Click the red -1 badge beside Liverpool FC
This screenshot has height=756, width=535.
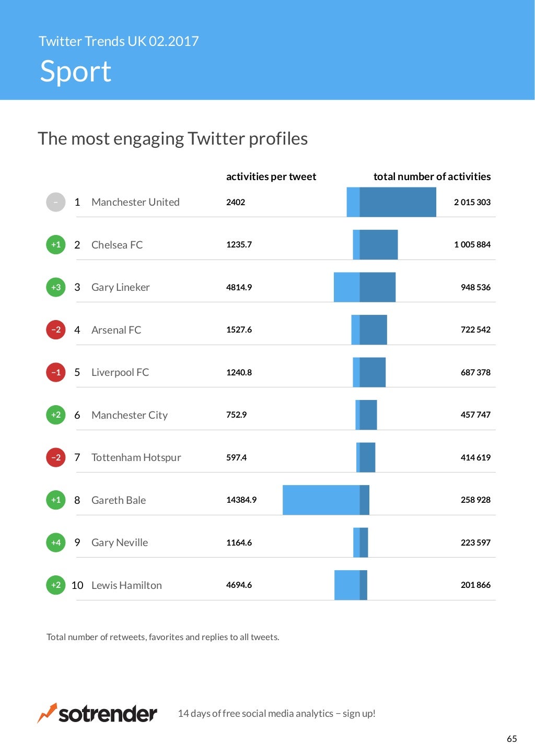56,372
